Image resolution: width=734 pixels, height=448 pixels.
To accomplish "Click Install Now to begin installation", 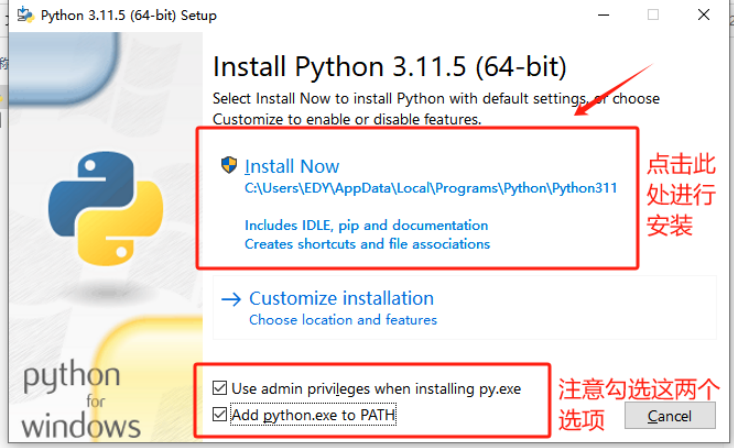I will 292,166.
